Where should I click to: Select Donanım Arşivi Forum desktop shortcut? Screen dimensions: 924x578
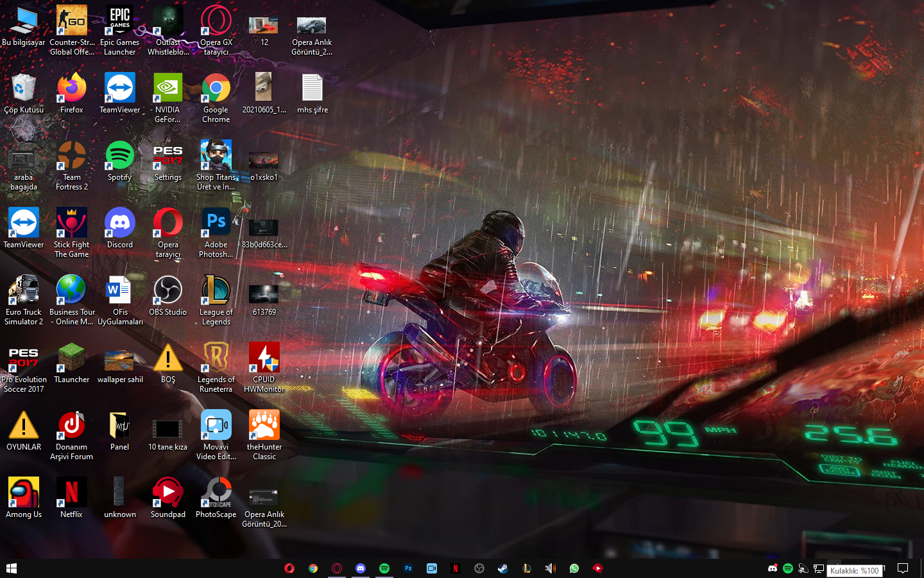point(72,435)
